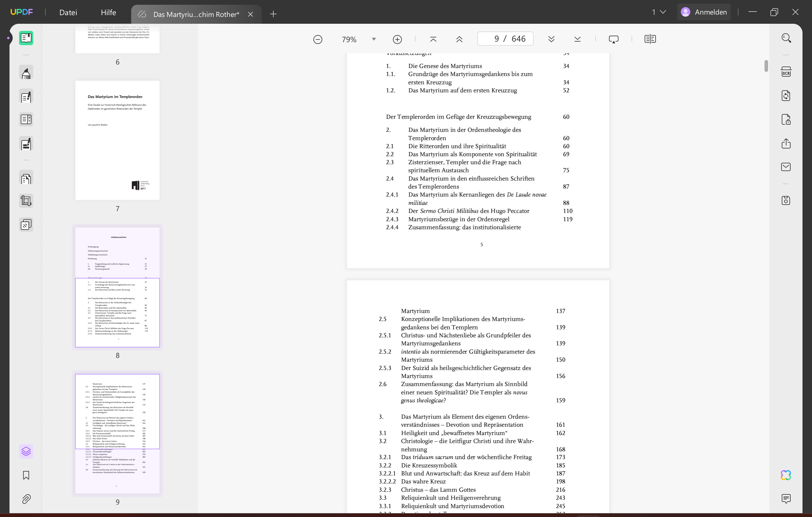Screen dimensions: 812x517
Task: Open the Edit PDF tool
Action: click(x=26, y=97)
